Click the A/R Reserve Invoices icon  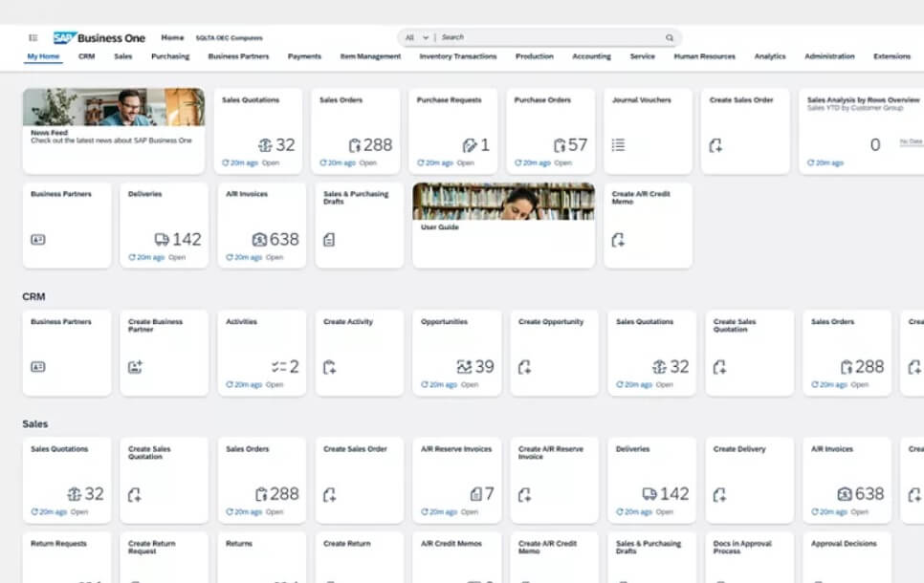click(475, 494)
